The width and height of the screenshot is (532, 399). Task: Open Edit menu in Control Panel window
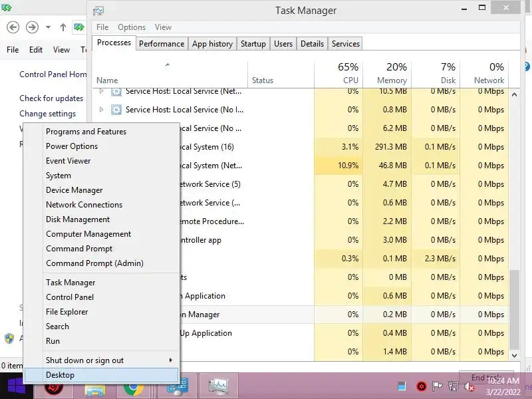[36, 49]
